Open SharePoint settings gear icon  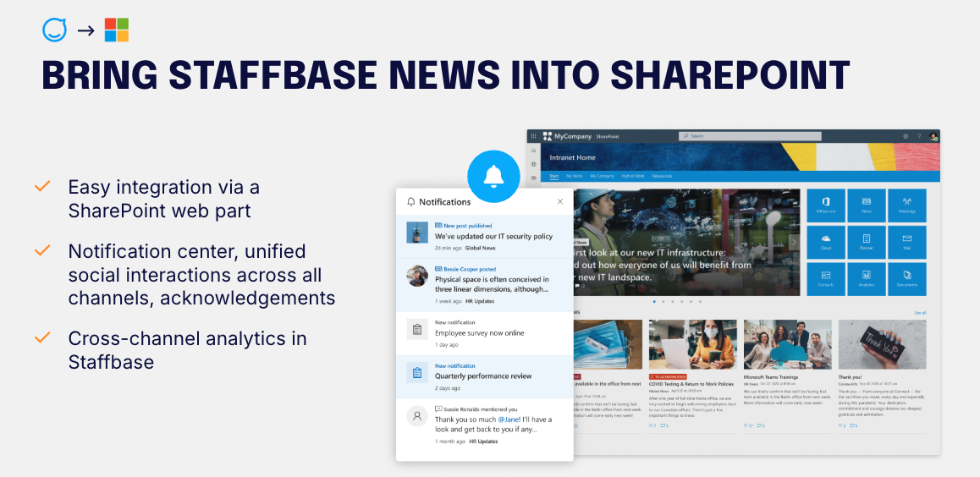(x=906, y=136)
